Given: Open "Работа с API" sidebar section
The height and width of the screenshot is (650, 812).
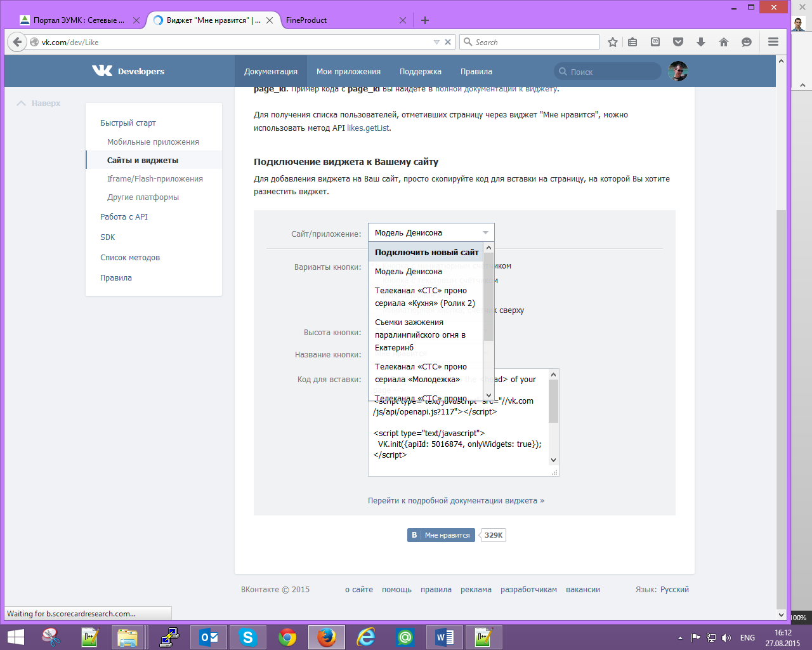Looking at the screenshot, I should point(124,216).
